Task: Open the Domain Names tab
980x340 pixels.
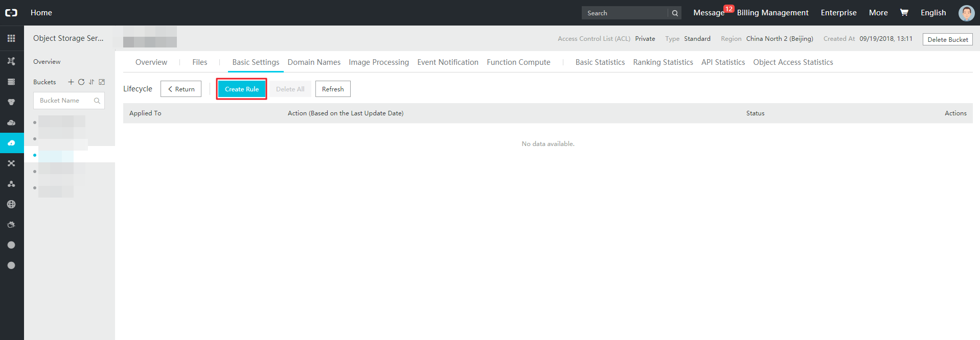Action: click(314, 62)
